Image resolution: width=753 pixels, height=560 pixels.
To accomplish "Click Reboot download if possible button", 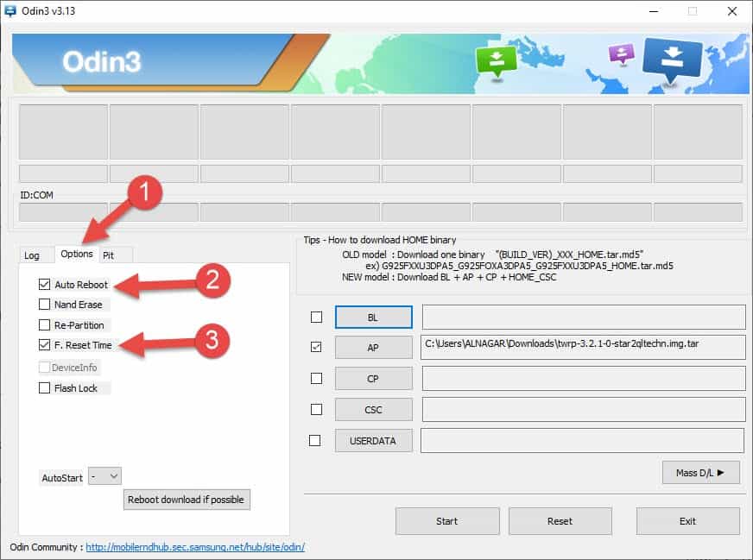I will [x=187, y=500].
